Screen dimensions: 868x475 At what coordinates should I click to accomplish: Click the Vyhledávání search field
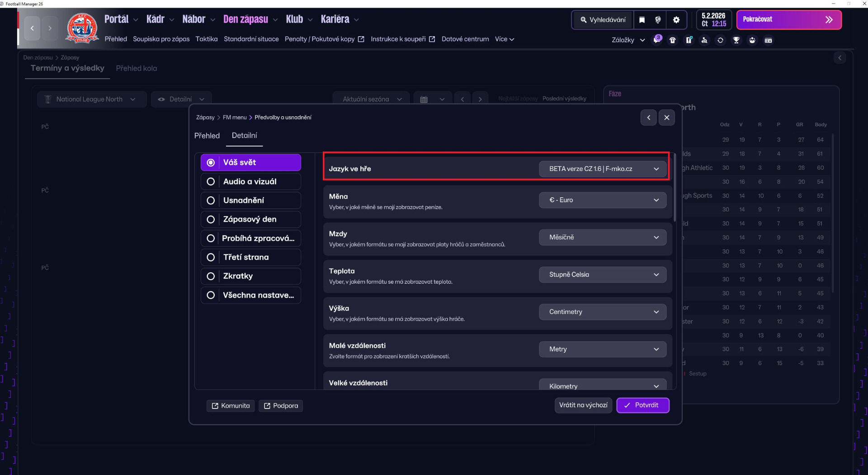(x=603, y=20)
